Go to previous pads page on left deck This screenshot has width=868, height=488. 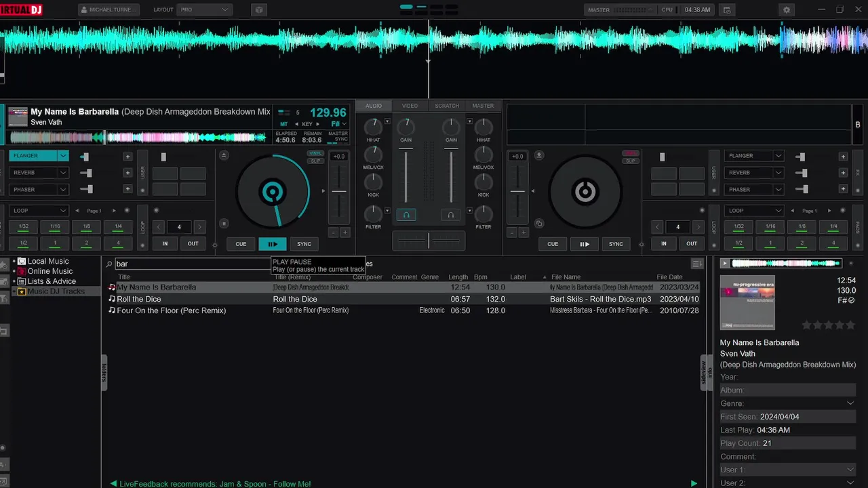(x=77, y=211)
